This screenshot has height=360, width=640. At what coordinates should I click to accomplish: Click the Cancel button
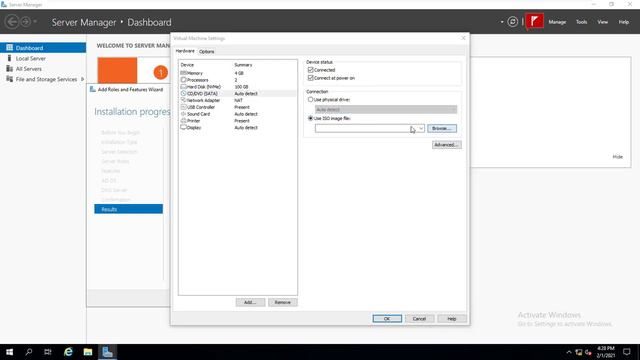coord(419,319)
